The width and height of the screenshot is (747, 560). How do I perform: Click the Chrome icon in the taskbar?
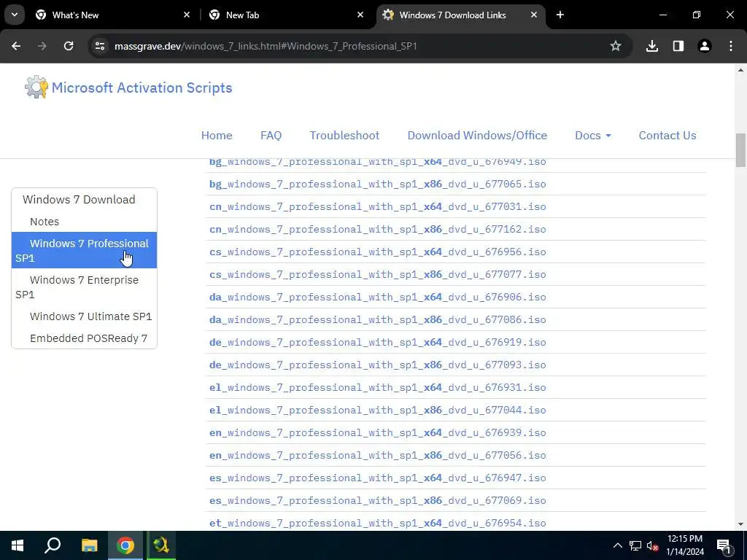125,545
